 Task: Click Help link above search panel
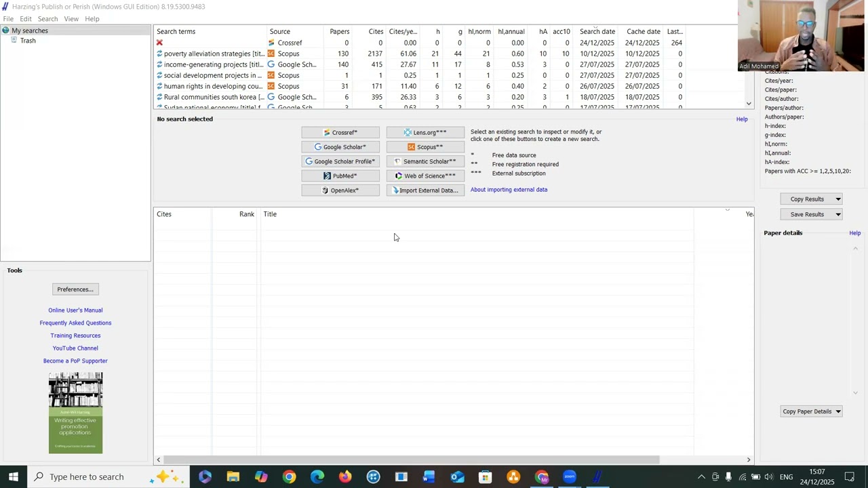(x=742, y=119)
